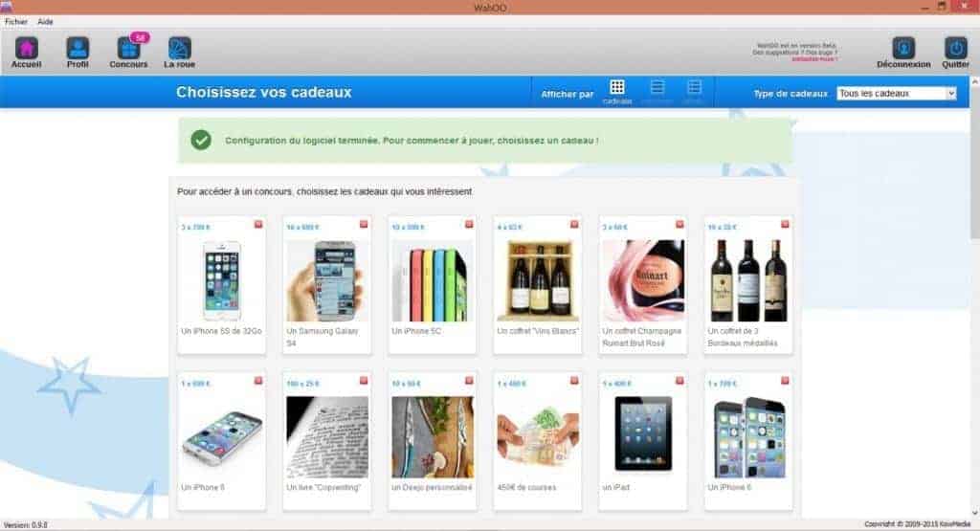Click the 'Version: 0.9.8' status text
980x531 pixels.
[x=26, y=524]
